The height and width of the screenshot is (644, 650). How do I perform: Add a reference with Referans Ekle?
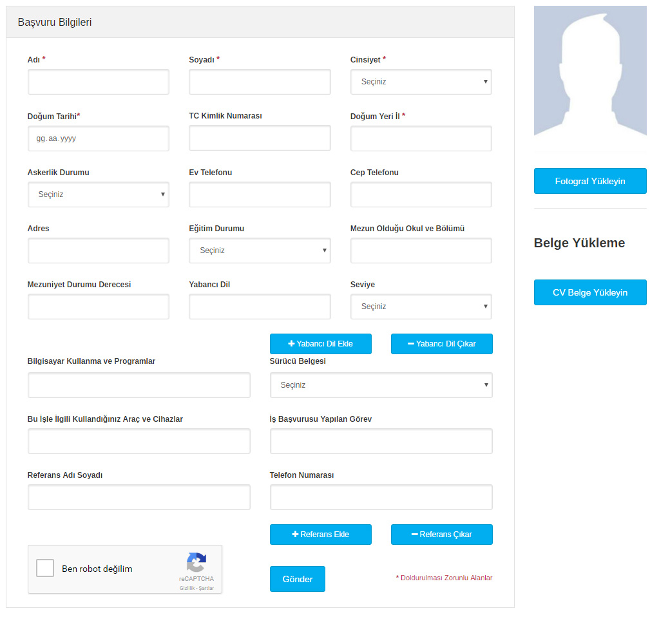pyautogui.click(x=320, y=535)
